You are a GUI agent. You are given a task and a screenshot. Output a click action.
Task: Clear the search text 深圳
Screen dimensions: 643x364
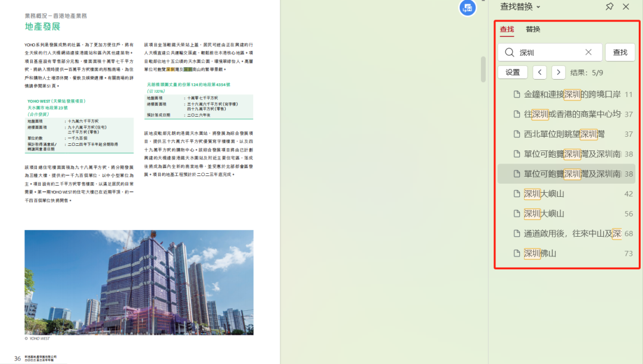click(588, 52)
